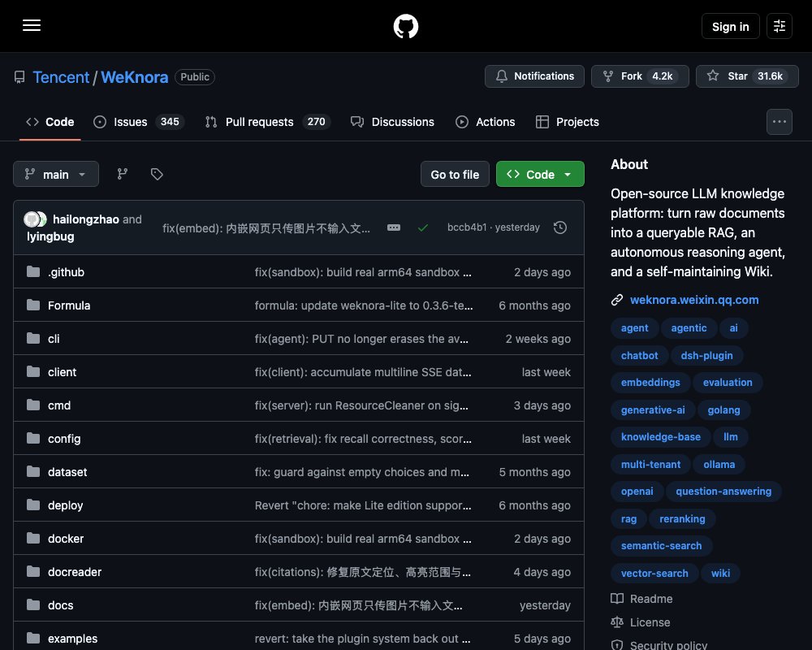812x650 pixels.
Task: Open the config folder
Action: pos(64,439)
